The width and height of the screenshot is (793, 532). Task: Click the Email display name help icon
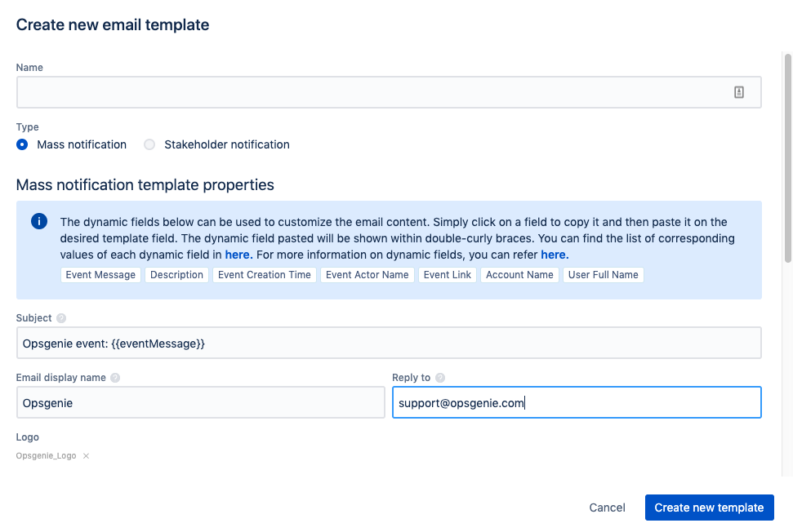click(x=116, y=378)
